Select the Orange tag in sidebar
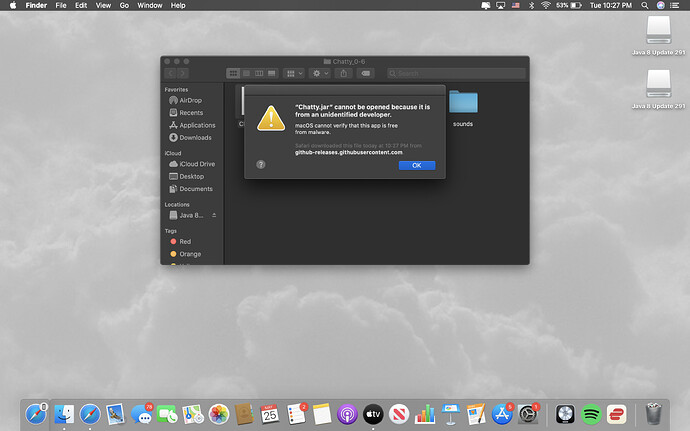The width and height of the screenshot is (690, 431). click(190, 254)
